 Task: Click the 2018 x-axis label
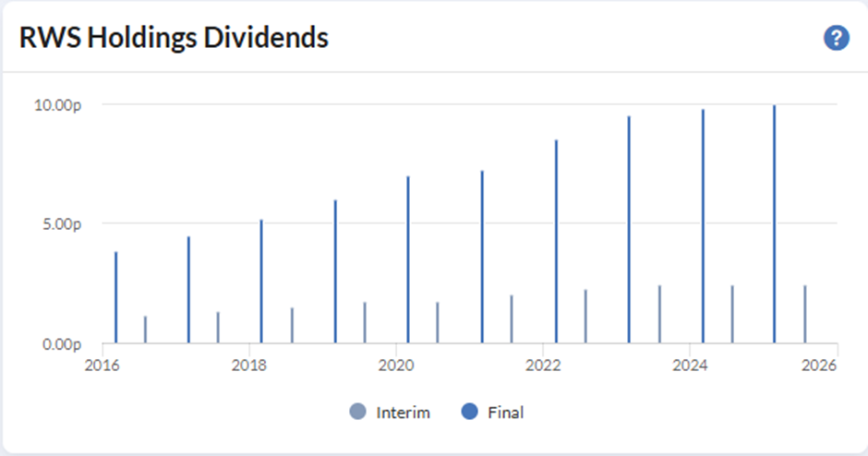[249, 366]
